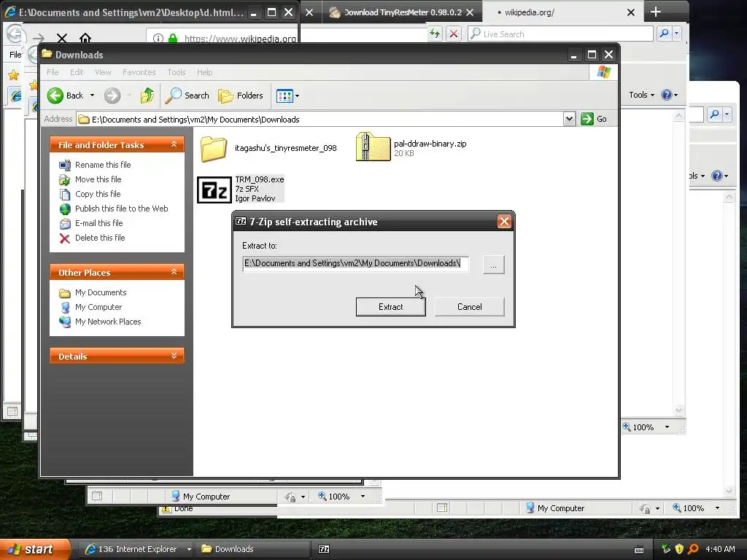
Task: Switch to the Download TinyResMeter tab
Action: click(x=400, y=12)
